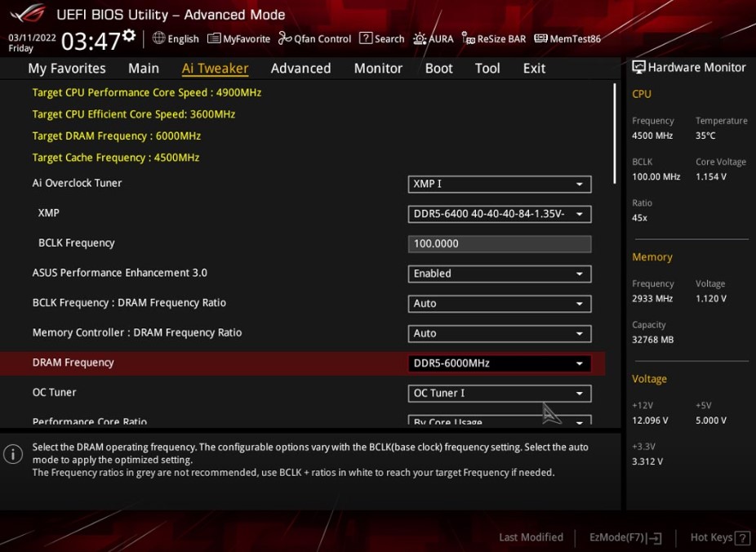Screen dimensions: 756x552
Task: Click Last Modified in the footer
Action: pos(531,537)
